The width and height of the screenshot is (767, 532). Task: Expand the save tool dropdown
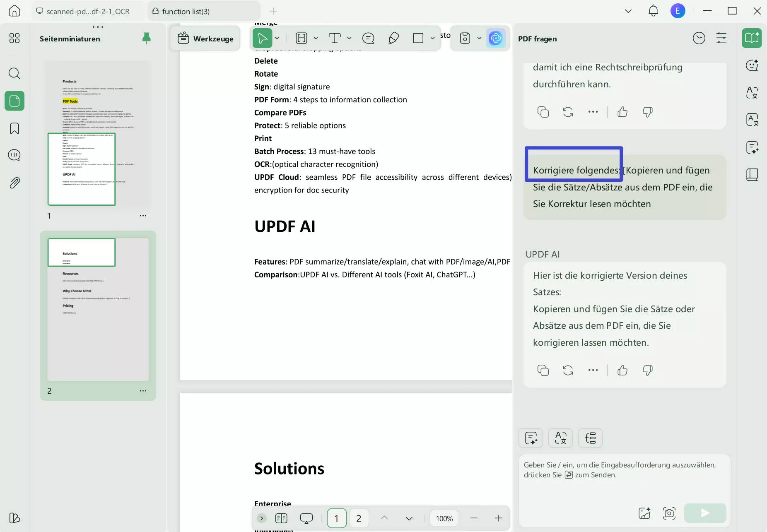pyautogui.click(x=478, y=38)
